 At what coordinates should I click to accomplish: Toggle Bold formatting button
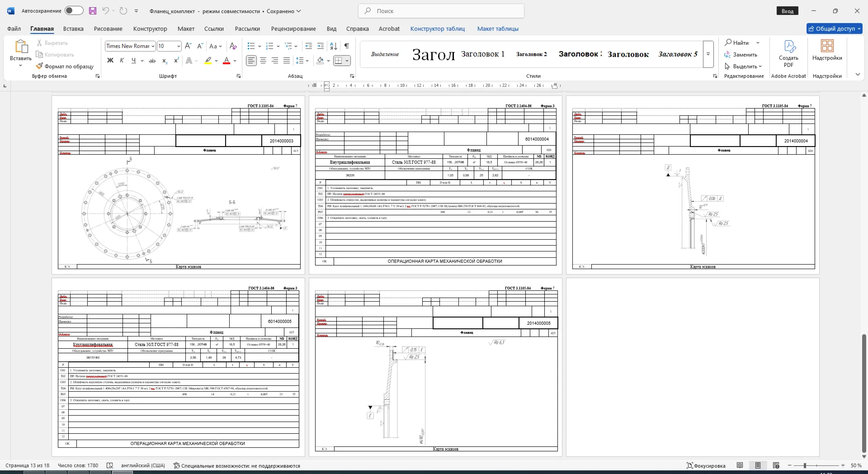(110, 61)
